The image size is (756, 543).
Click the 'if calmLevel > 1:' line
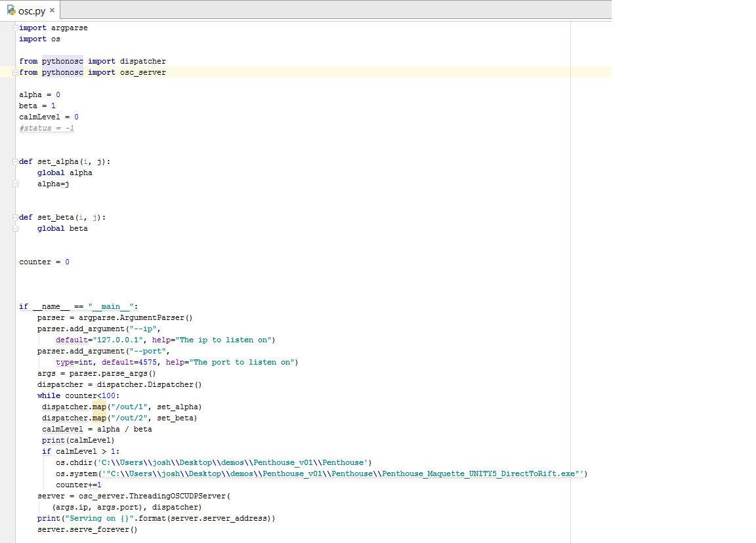[81, 451]
